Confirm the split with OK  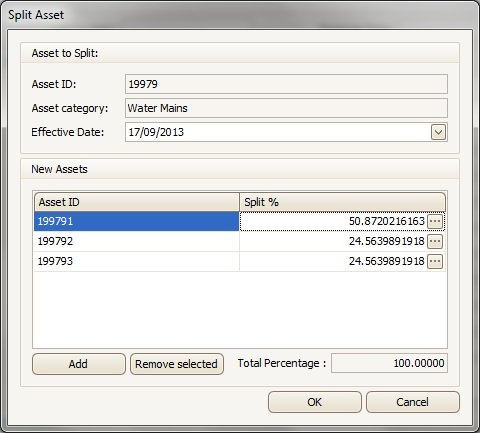coord(315,402)
